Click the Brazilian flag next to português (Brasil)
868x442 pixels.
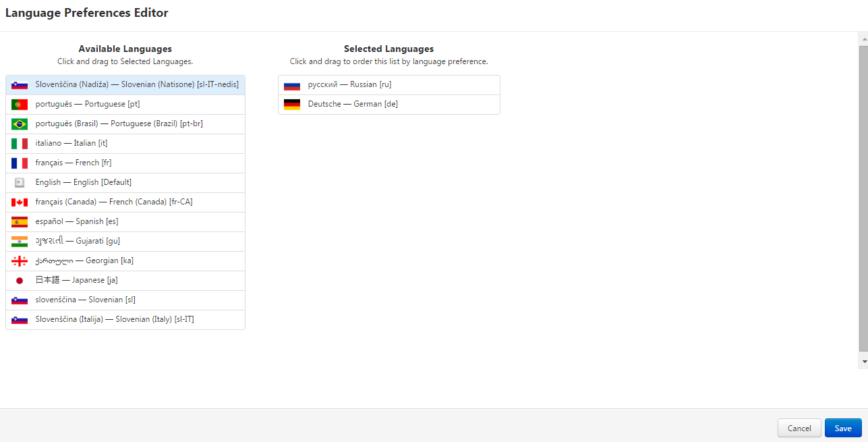tap(19, 123)
